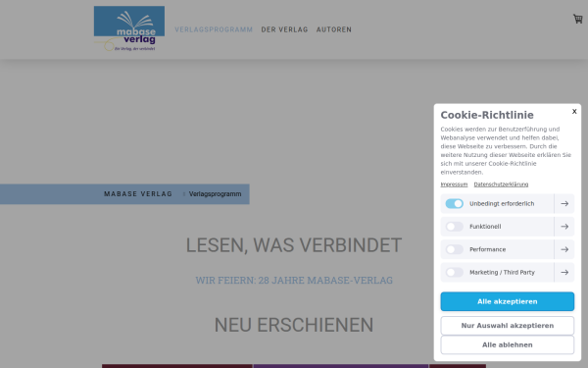Image resolution: width=588 pixels, height=368 pixels.
Task: Click the 28 Jahre Mabase-Verlag heading
Action: pos(294,280)
